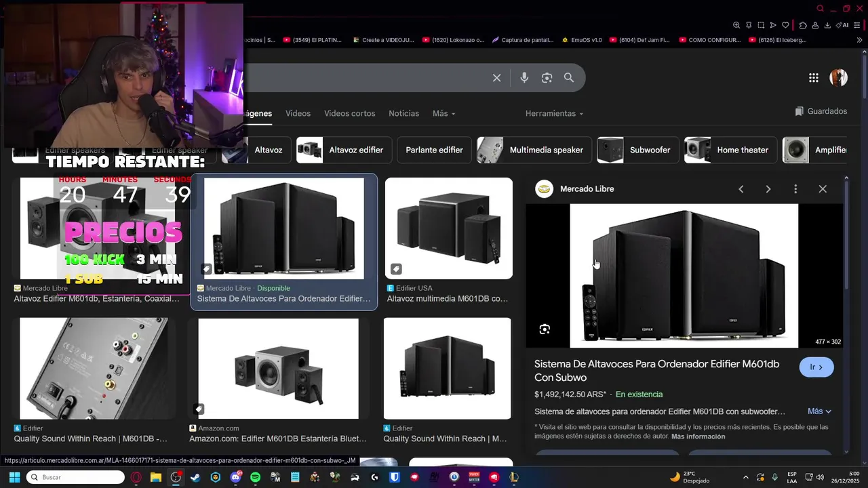Open the Más información copyright link
Screen dimensions: 868x488
click(698, 436)
